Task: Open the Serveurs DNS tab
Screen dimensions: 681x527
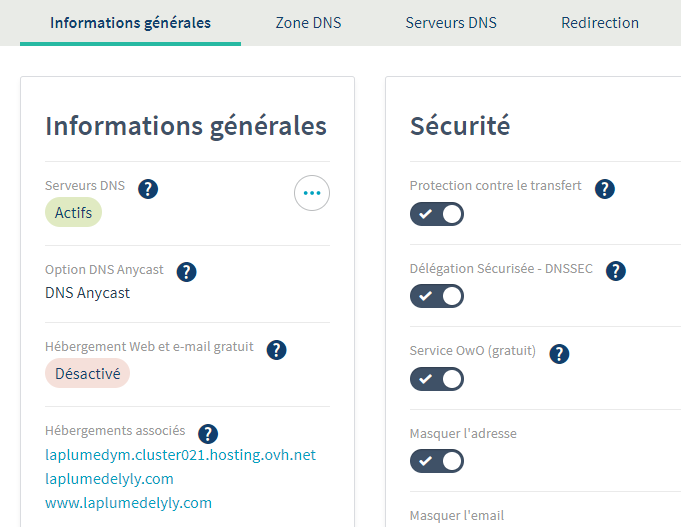Action: pyautogui.click(x=451, y=23)
